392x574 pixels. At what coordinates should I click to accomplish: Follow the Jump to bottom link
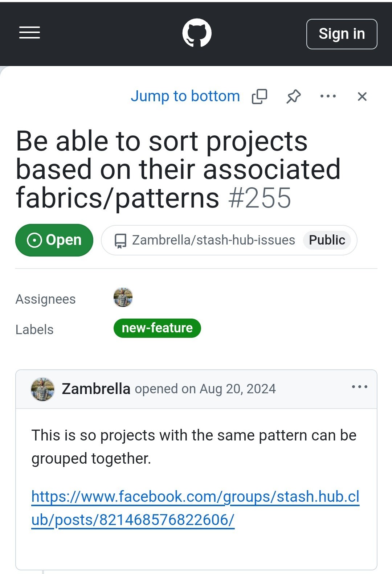pos(185,96)
